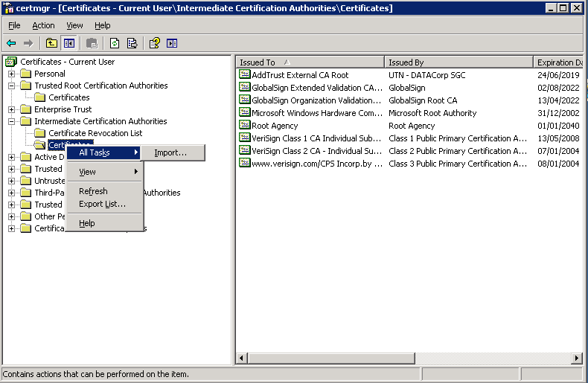Click the Certificates - Current User root icon
This screenshot has height=383, width=588.
[x=11, y=62]
